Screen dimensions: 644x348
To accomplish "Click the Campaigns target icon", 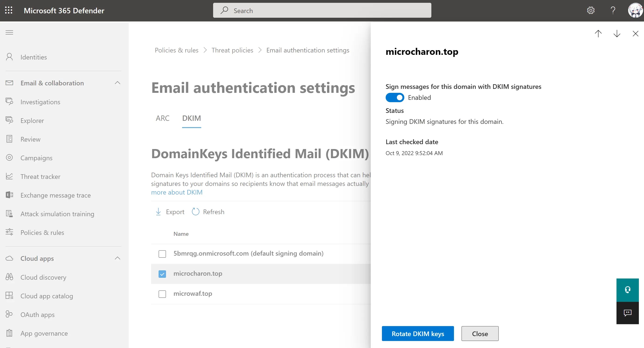I will (9, 157).
